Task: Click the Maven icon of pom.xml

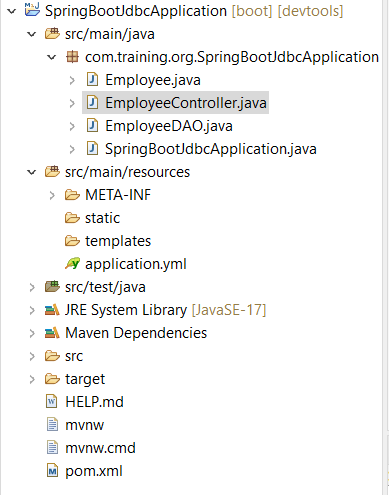Action: [52, 471]
